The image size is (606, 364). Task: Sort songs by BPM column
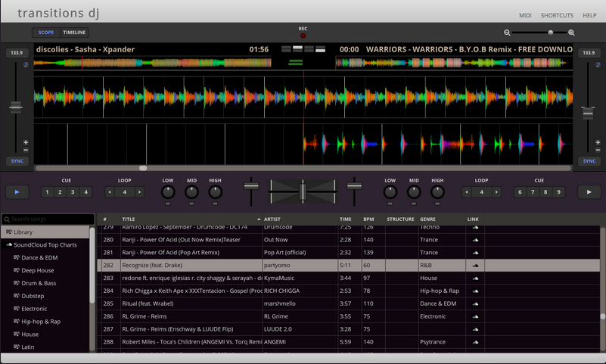click(373, 219)
